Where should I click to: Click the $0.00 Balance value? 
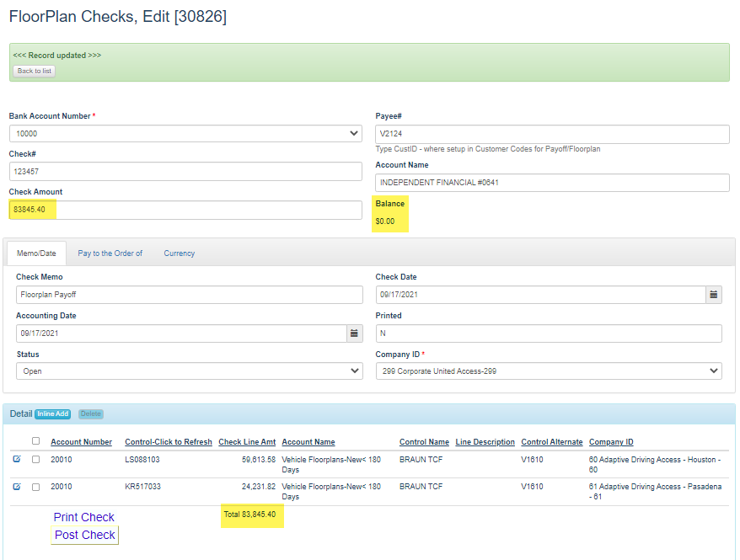385,221
